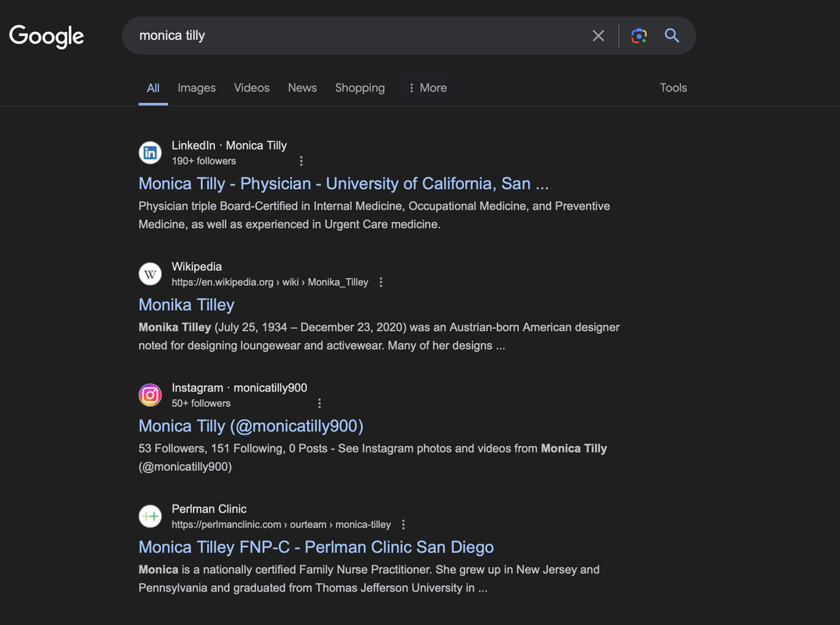The image size is (840, 625).
Task: Select the All results tab
Action: 153,87
